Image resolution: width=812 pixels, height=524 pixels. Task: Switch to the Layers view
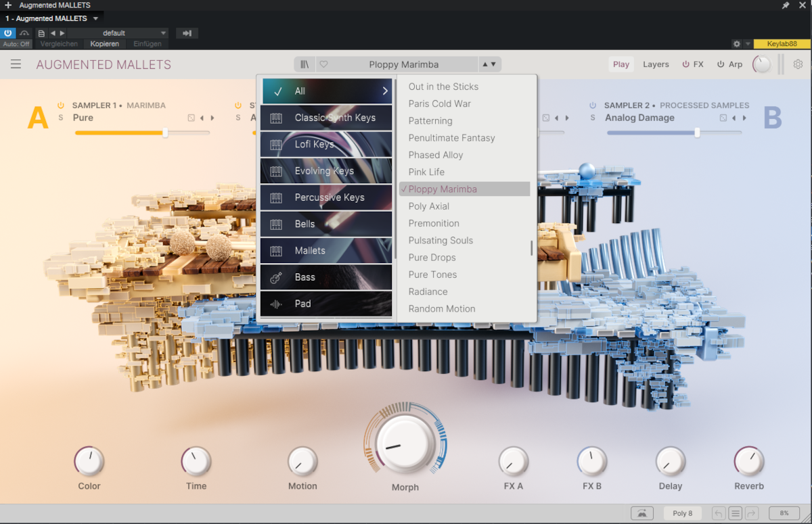click(656, 64)
